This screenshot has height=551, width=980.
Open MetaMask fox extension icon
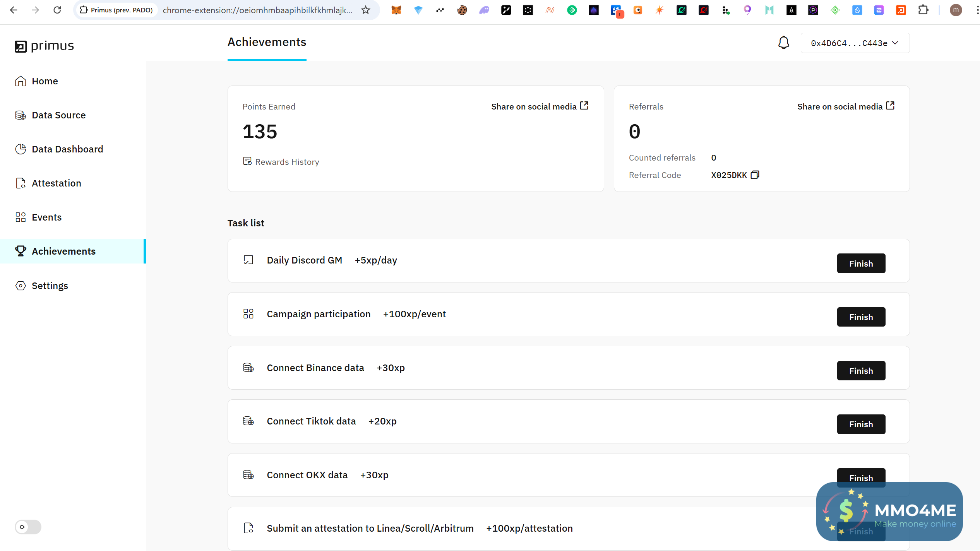pyautogui.click(x=396, y=10)
